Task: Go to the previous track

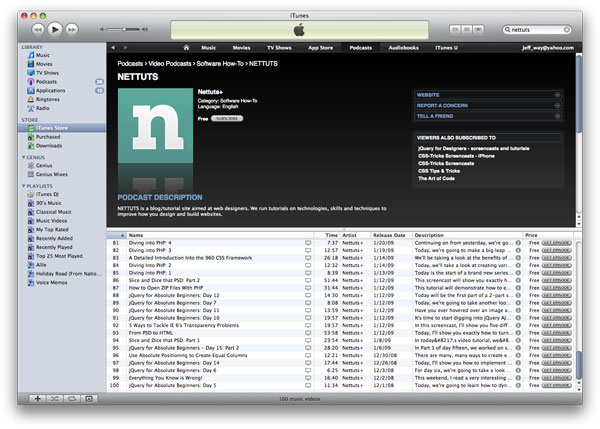Action: coord(38,29)
